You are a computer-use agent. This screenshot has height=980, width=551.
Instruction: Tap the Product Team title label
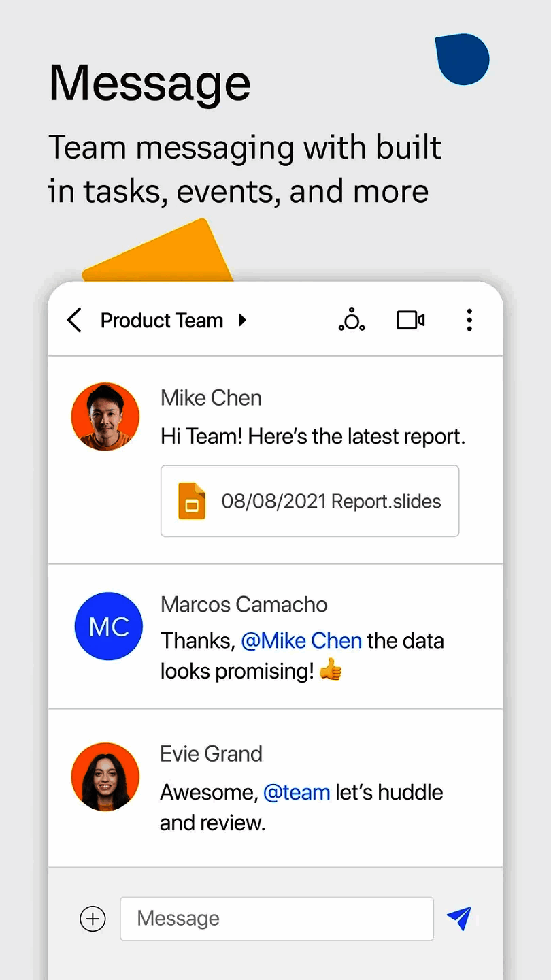pos(162,320)
